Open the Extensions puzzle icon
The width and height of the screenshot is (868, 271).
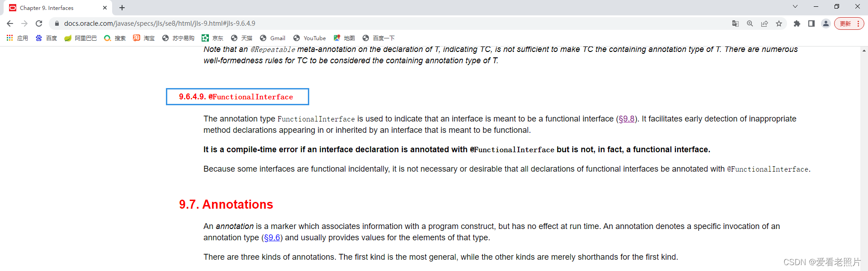[797, 23]
